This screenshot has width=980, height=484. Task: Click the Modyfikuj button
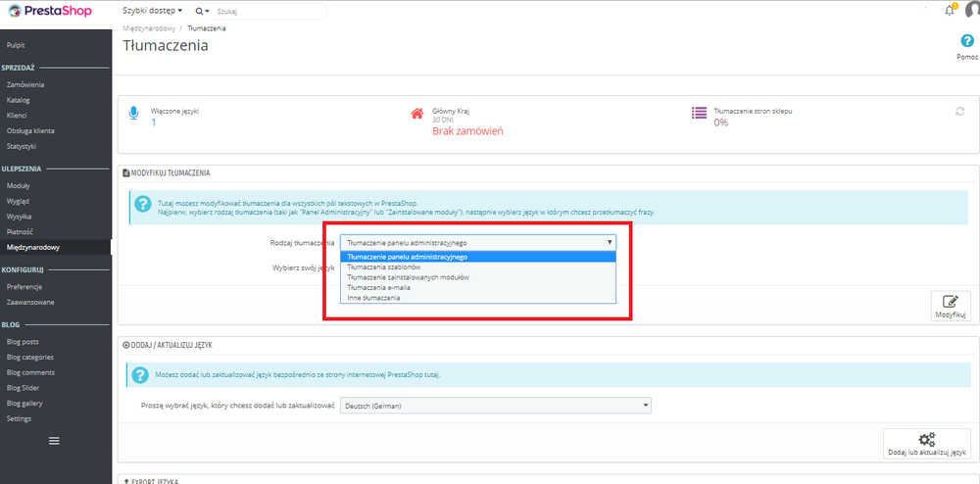coord(951,306)
